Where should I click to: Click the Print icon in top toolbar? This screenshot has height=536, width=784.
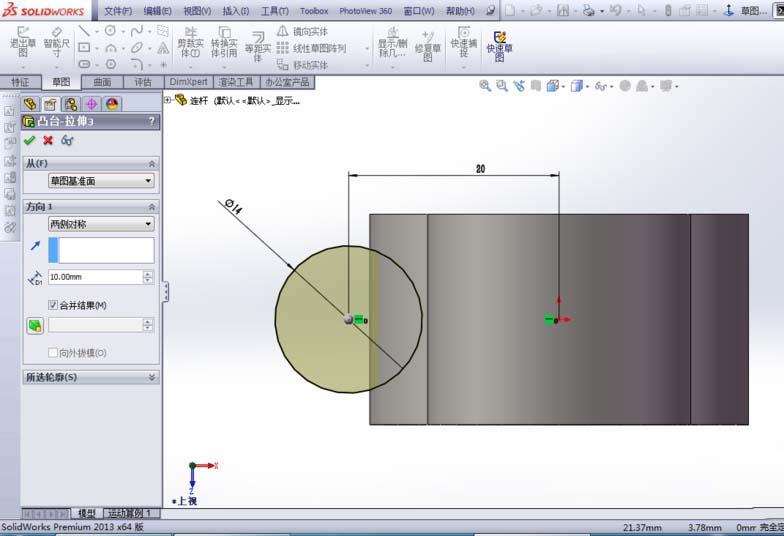point(589,10)
